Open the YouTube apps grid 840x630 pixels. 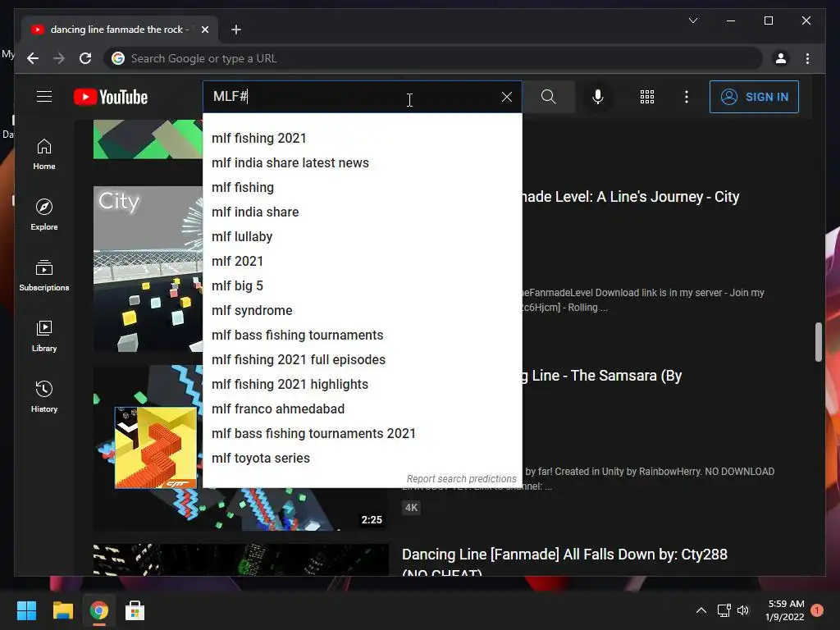click(x=646, y=97)
